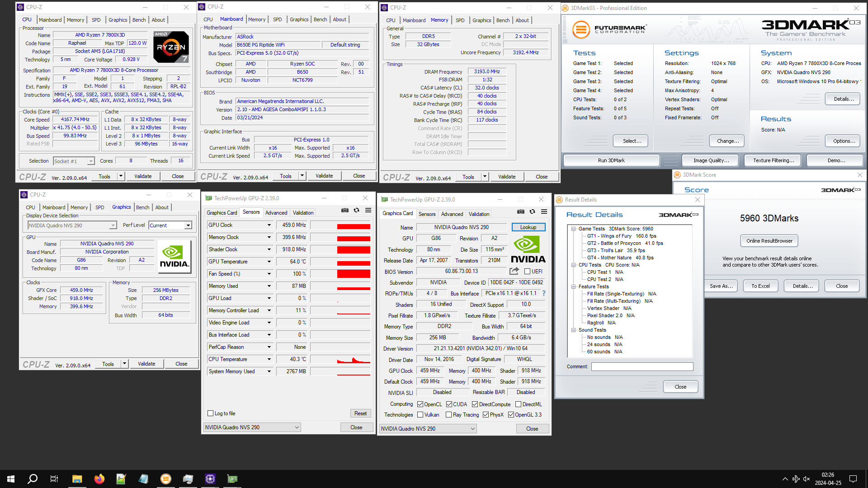
Task: Open Fan Speed (%) sensor dropdown
Action: pos(269,274)
